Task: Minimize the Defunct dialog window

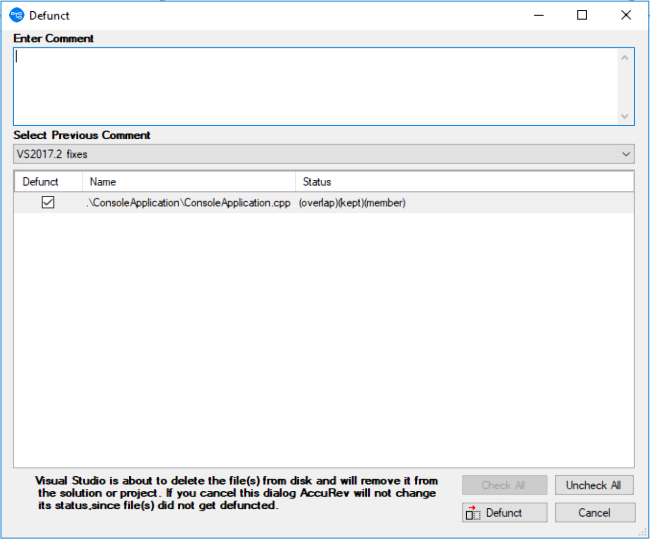Action: coord(536,15)
